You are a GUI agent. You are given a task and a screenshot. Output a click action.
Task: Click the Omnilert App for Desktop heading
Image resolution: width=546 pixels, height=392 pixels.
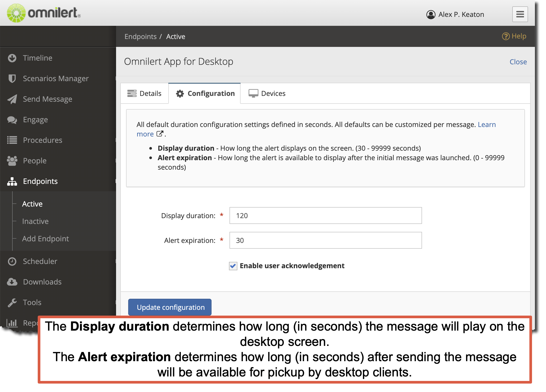click(179, 62)
